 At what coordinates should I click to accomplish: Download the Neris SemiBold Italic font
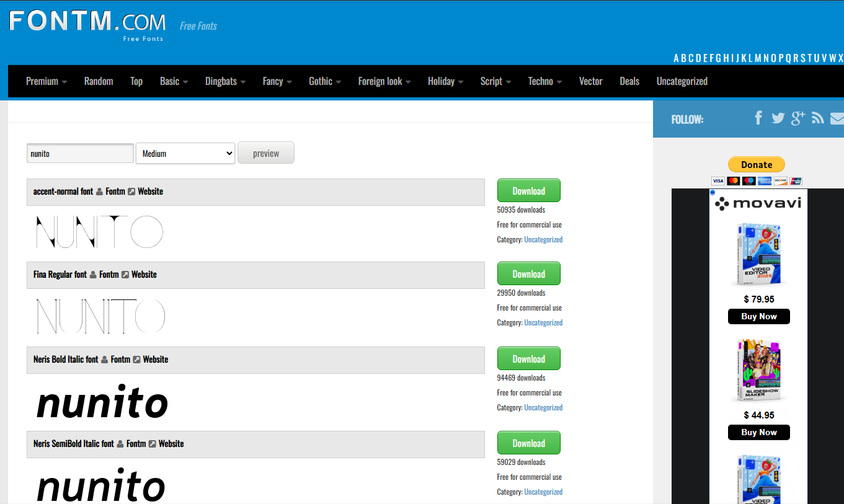tap(529, 443)
